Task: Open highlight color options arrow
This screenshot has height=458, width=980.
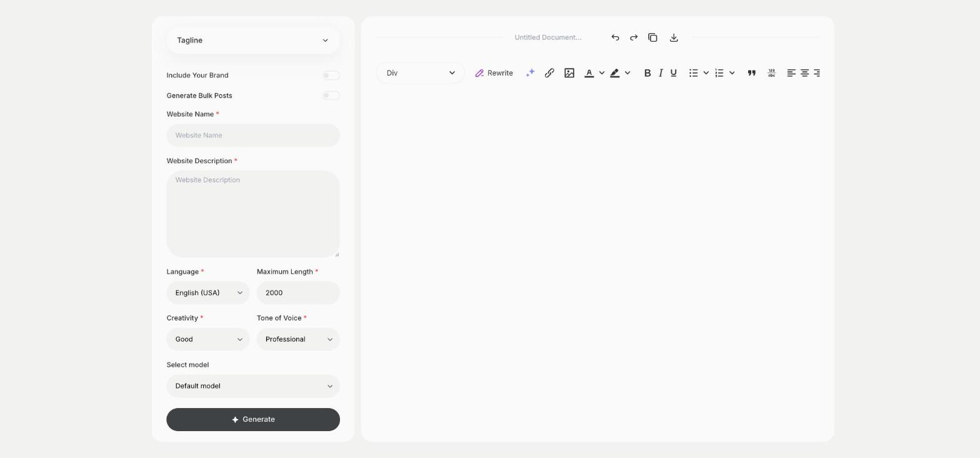Action: (x=627, y=73)
